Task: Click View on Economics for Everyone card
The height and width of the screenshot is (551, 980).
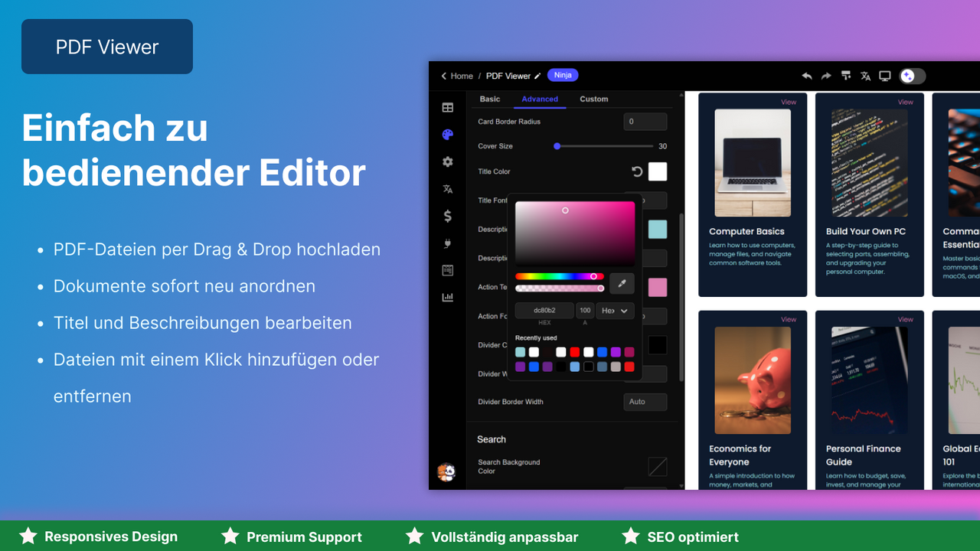Action: coord(789,319)
